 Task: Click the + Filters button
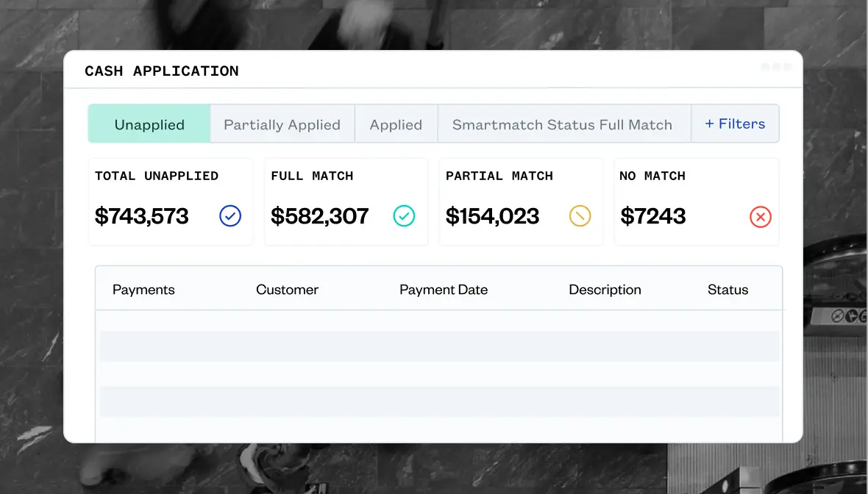pos(735,124)
